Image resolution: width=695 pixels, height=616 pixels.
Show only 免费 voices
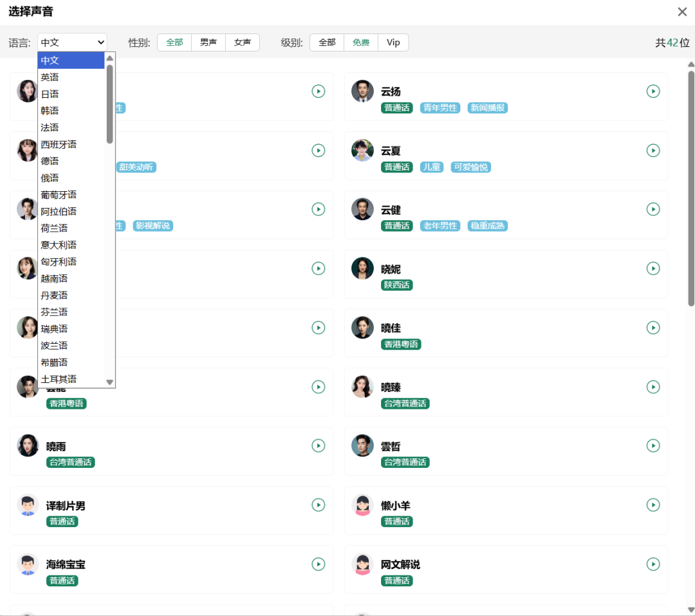coord(361,42)
